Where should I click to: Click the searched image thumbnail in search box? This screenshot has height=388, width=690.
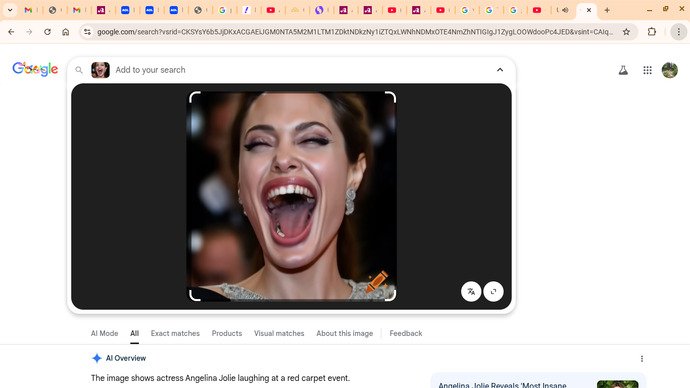click(100, 70)
